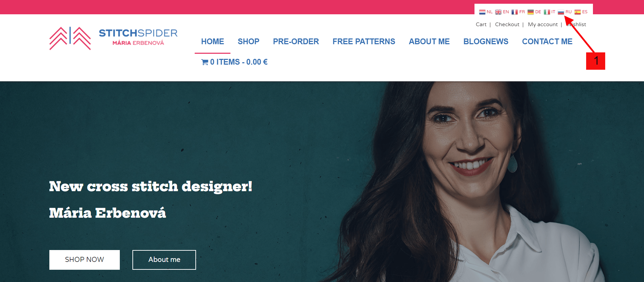Open the HOME menu item

click(212, 42)
